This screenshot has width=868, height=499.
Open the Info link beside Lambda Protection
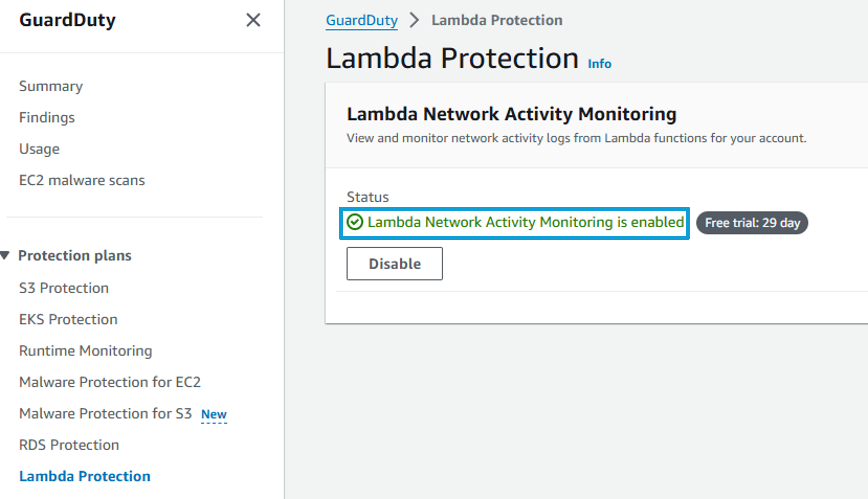click(x=600, y=64)
